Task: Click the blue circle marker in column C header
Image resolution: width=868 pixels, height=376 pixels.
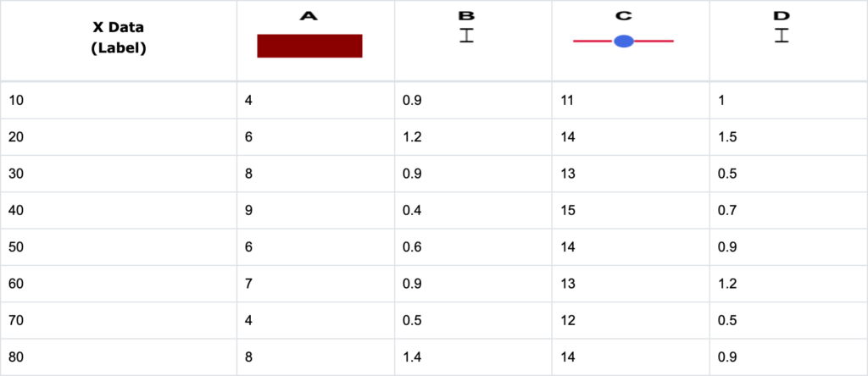Action: tap(624, 41)
